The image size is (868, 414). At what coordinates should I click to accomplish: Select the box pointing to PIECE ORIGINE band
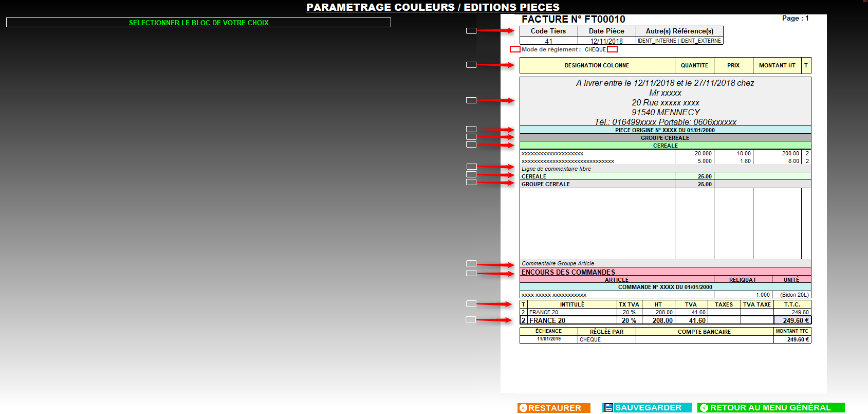471,129
